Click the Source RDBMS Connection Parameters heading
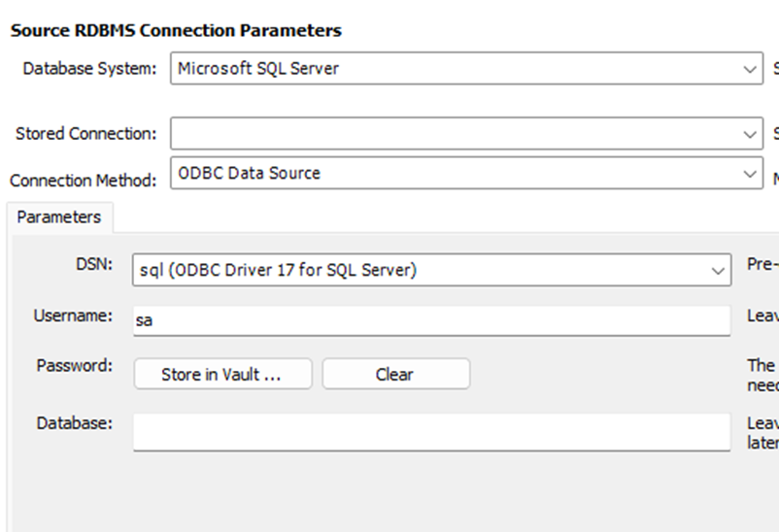The image size is (779, 532). click(176, 30)
